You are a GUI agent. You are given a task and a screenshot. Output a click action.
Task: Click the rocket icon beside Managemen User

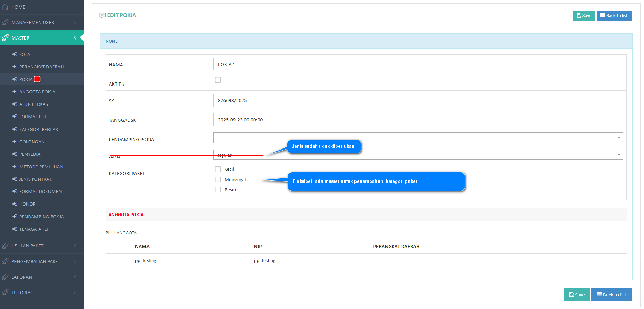click(5, 22)
